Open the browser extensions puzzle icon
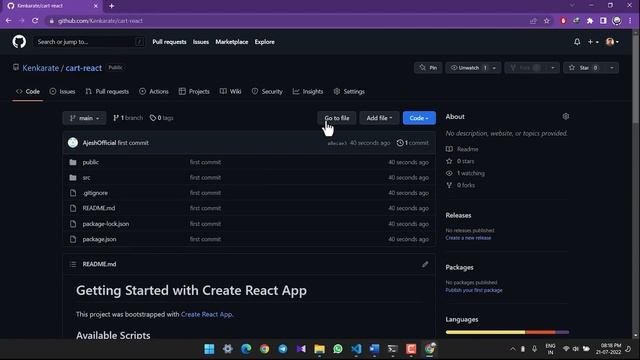 (x=590, y=21)
